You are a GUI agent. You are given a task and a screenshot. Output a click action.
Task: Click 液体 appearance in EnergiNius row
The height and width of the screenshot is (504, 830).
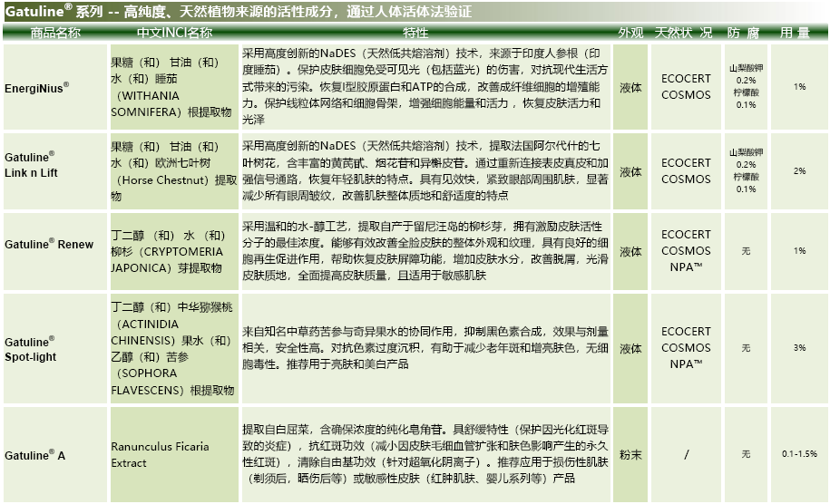(x=630, y=87)
